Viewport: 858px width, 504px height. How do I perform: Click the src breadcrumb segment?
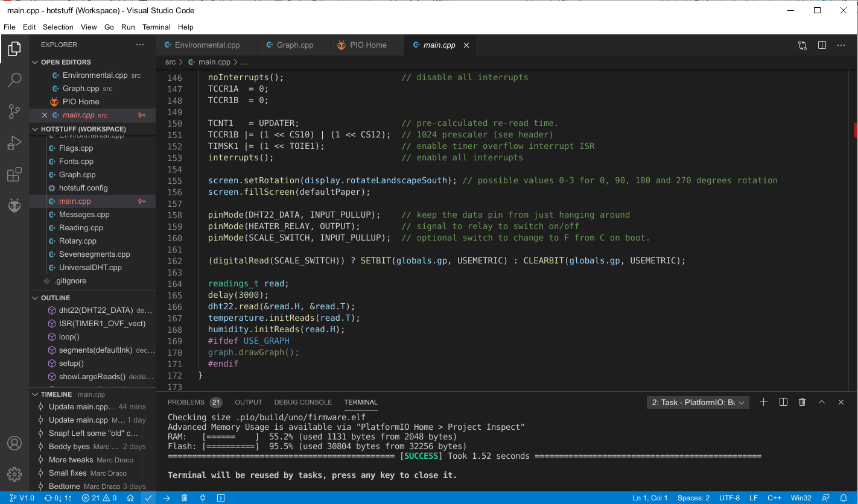[x=171, y=62]
